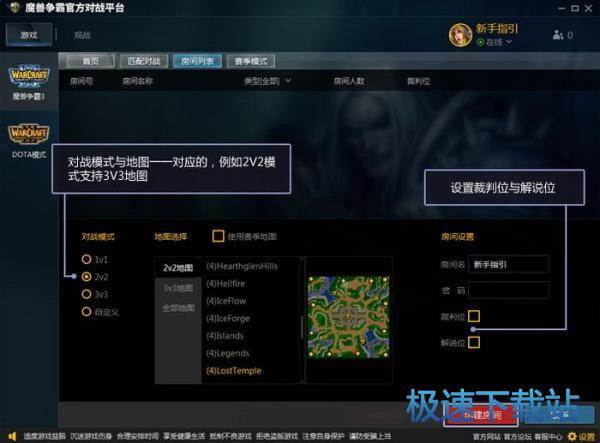Select the 全部地图 map category

pos(178,308)
